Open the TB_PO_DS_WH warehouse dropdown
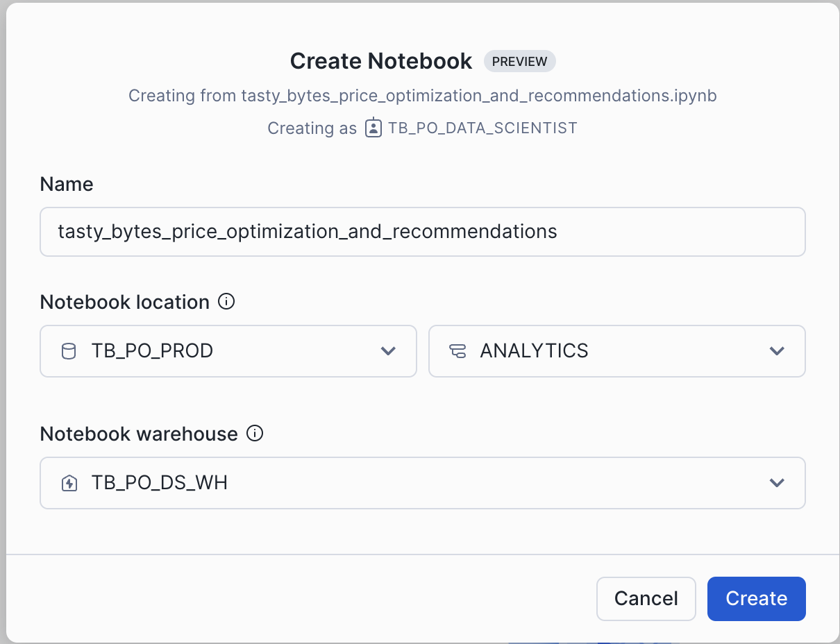 click(777, 483)
